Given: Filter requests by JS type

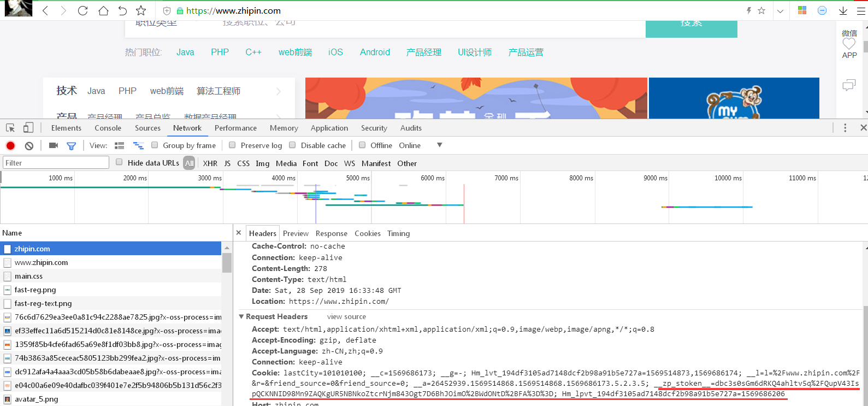Looking at the screenshot, I should click(227, 163).
